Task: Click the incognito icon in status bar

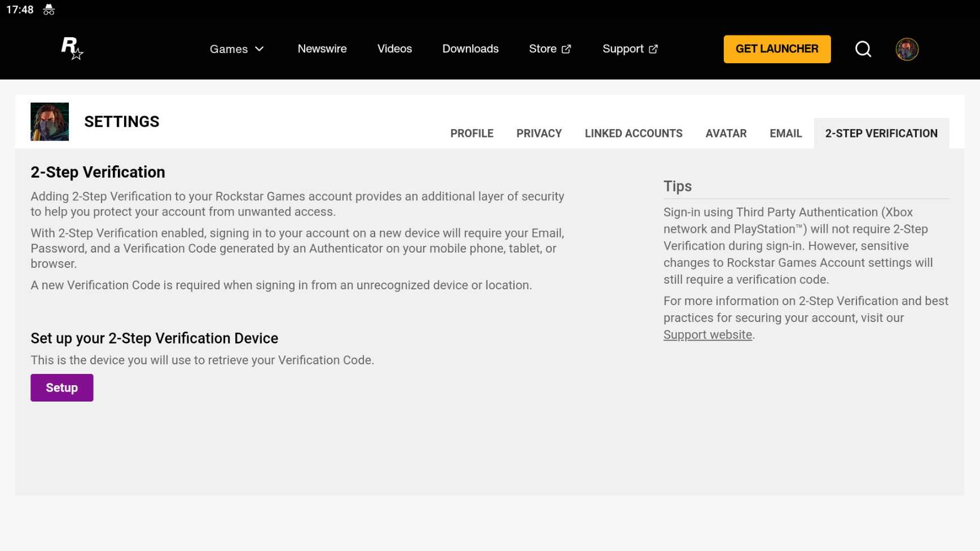Action: point(49,10)
